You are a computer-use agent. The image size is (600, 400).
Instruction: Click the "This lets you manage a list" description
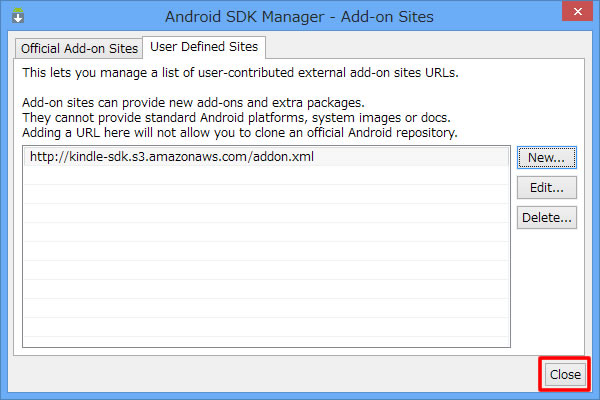click(x=240, y=72)
